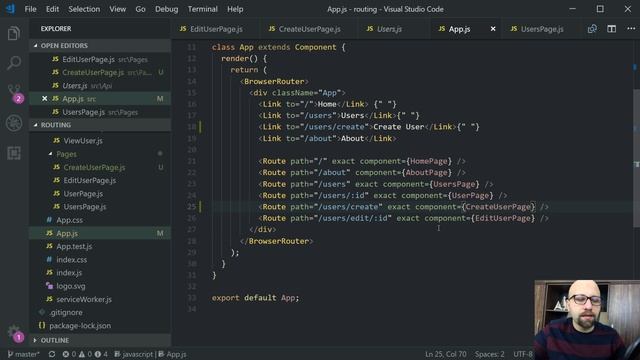The height and width of the screenshot is (360, 640).
Task: Open the File menu
Action: [x=31, y=9]
